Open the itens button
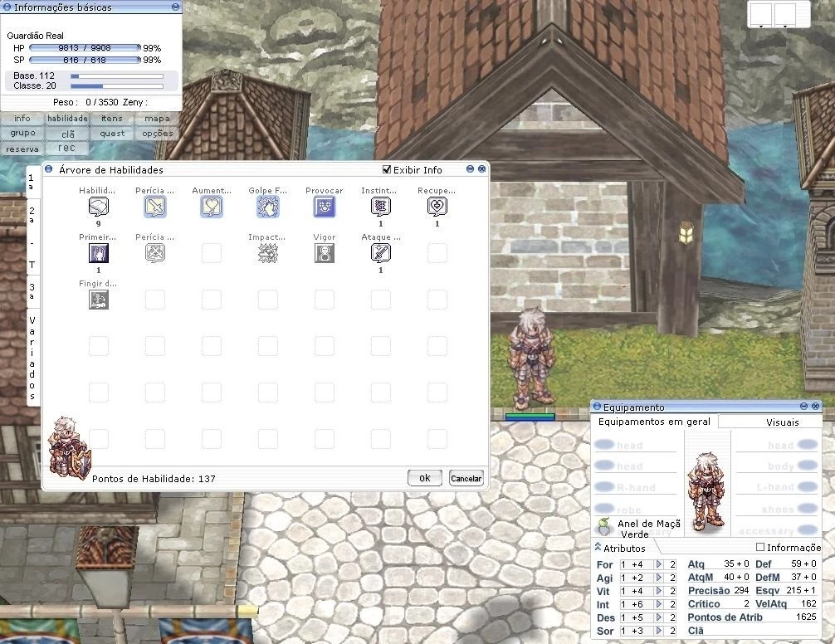The height and width of the screenshot is (644, 835). [112, 118]
